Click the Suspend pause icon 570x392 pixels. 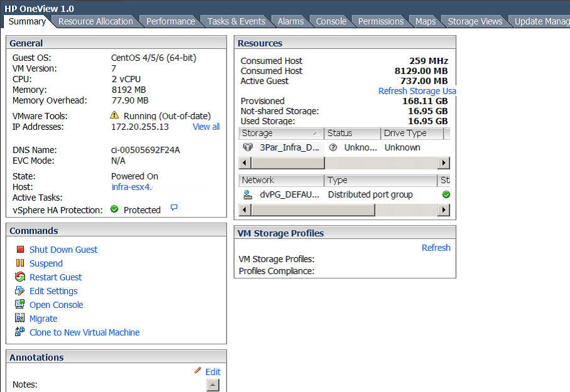click(x=20, y=263)
